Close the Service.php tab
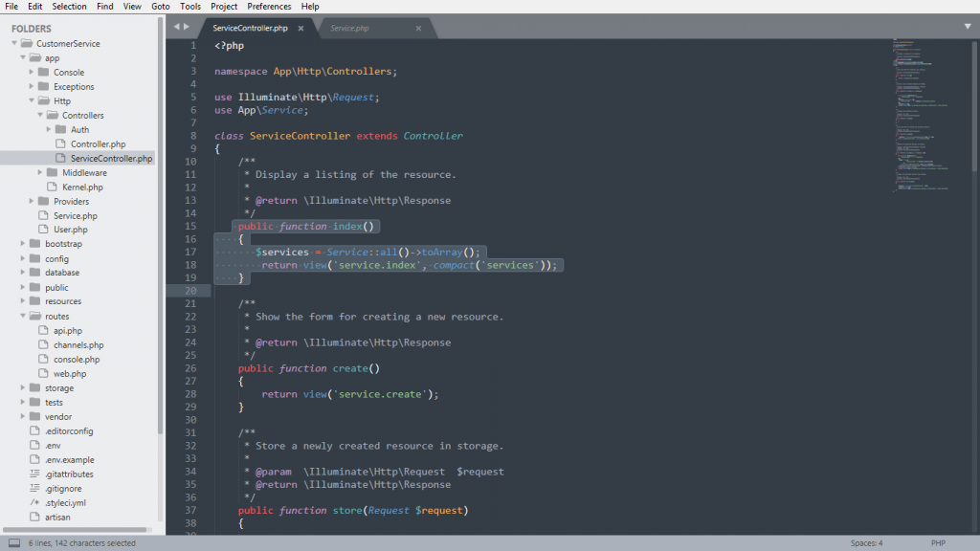 (418, 29)
